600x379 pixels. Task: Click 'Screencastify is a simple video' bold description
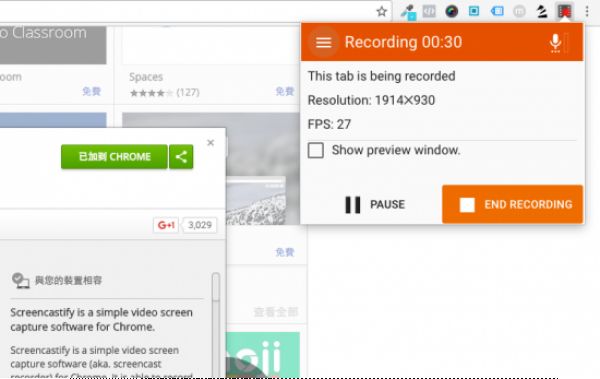coord(101,320)
